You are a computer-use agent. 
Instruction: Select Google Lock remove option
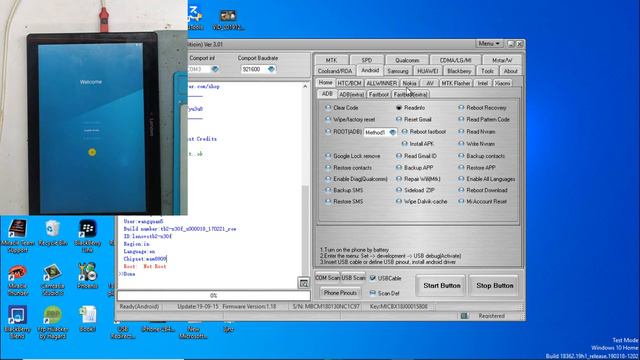click(353, 156)
